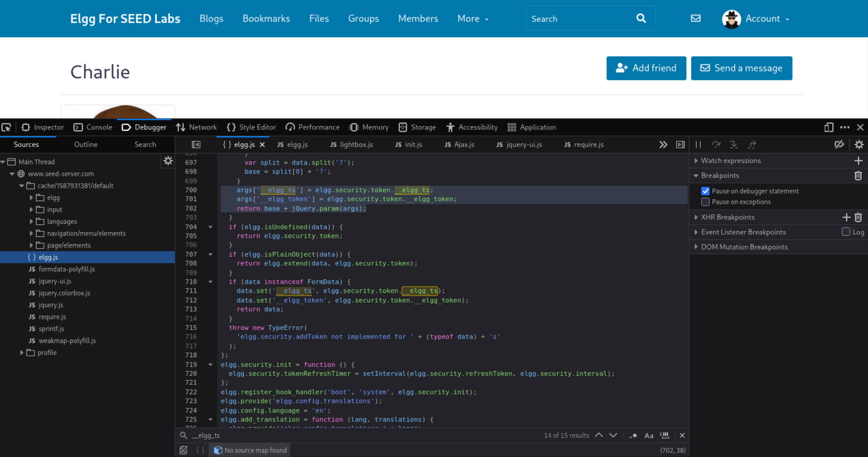Uncheck Pause on debugger statement
Viewport: 868px width, 457px height.
(705, 191)
